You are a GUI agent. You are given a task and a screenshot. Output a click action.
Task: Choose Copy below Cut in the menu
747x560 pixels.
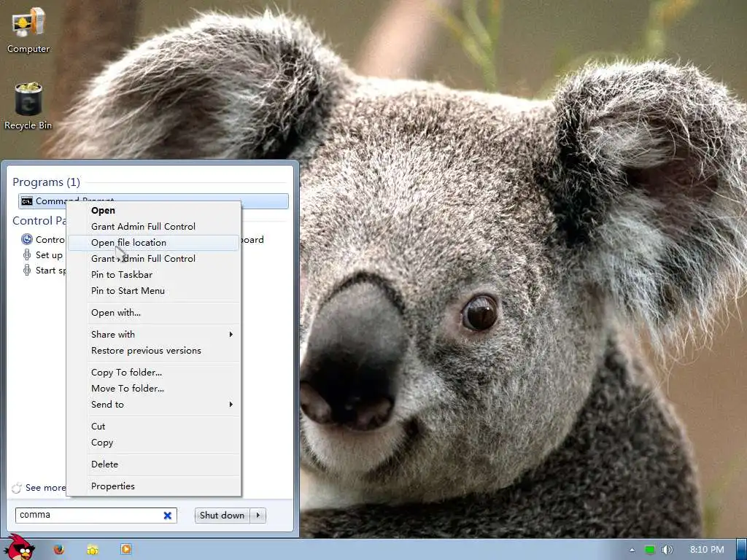153,443
